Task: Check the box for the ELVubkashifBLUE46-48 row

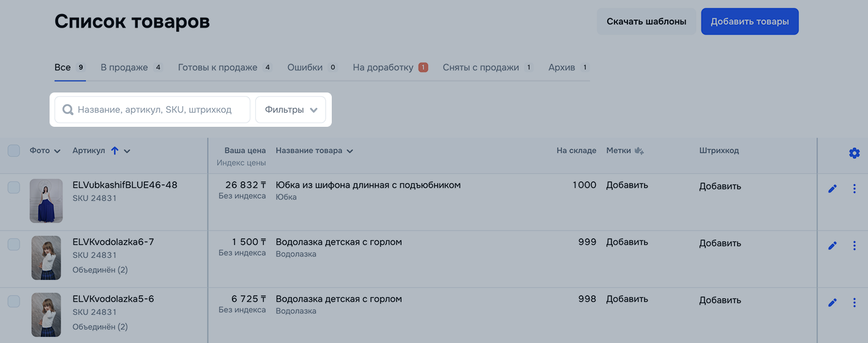Action: (13, 187)
